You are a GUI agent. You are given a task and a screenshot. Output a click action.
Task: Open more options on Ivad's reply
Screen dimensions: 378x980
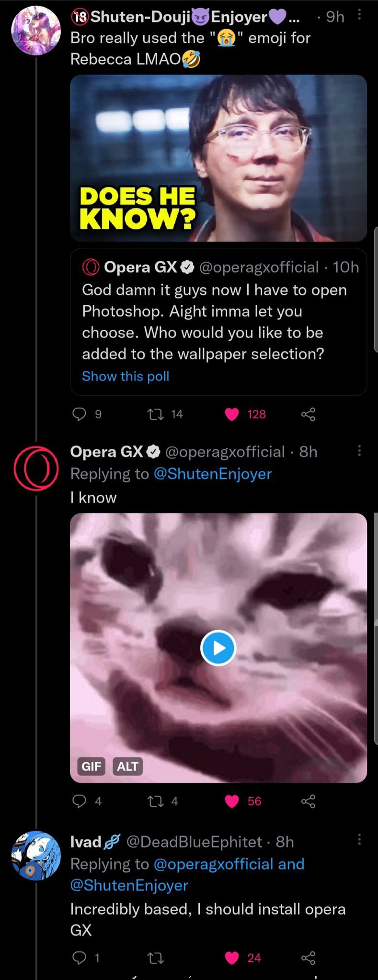[359, 839]
